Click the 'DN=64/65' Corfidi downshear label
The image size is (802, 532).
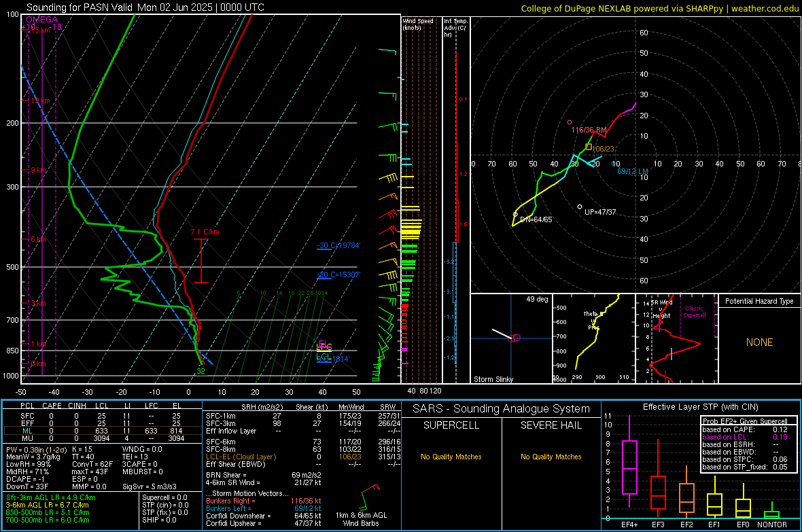(536, 219)
